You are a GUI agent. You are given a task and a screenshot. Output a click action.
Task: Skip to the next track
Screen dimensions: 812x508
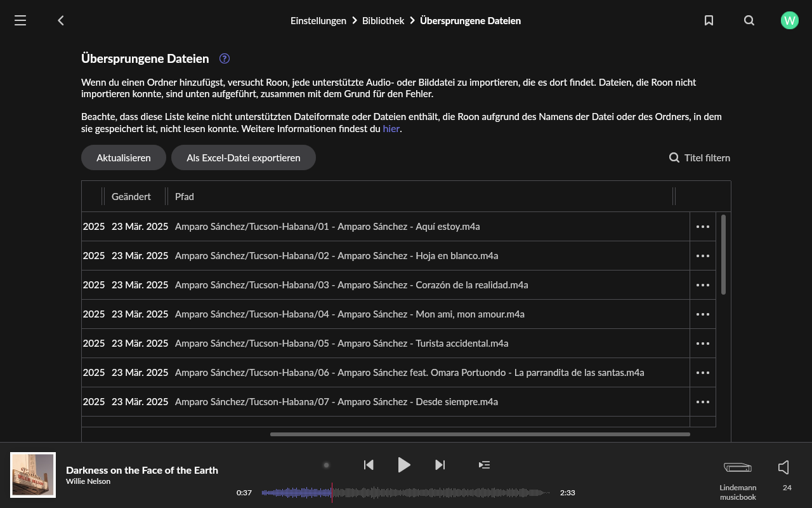point(440,465)
